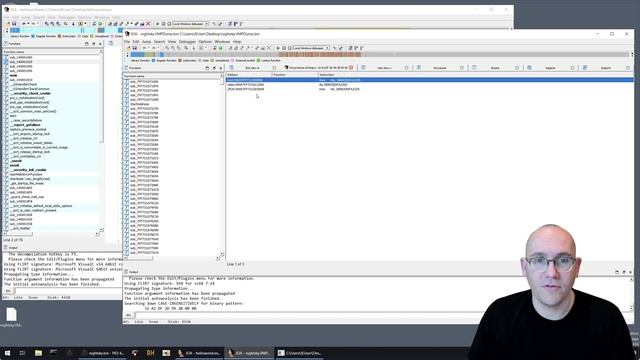Click Terminate process icon in front IDA toolbar
The width and height of the screenshot is (640, 360).
point(289,48)
